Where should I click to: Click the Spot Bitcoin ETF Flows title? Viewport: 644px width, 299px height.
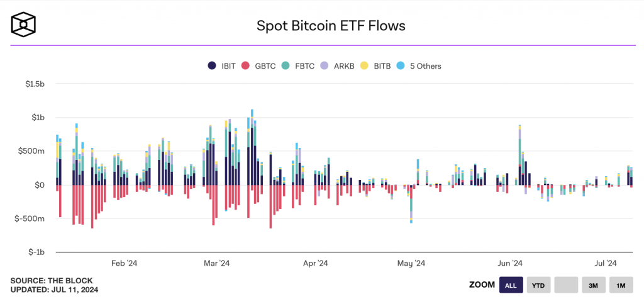coord(331,26)
